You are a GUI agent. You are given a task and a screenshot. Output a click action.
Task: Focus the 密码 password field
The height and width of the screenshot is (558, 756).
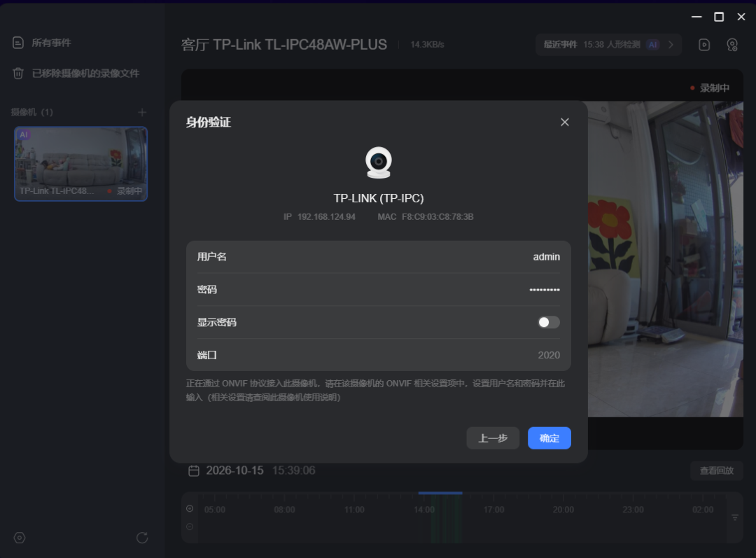379,289
